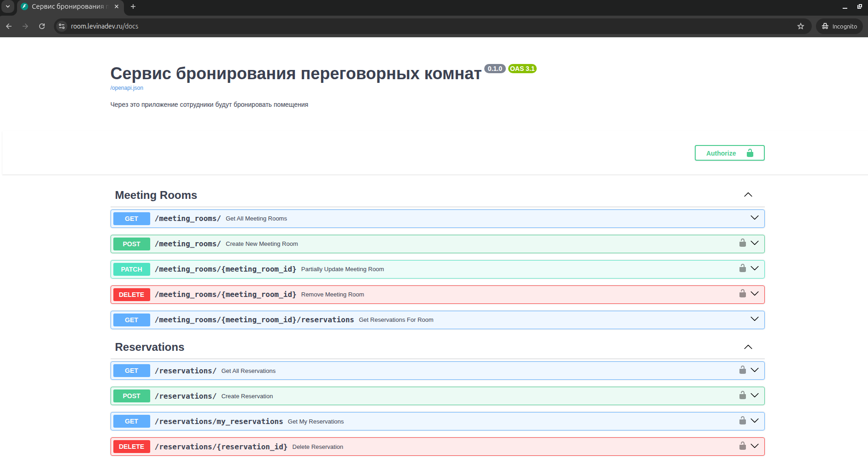The image size is (868, 459).
Task: Click POST badge for Create Reservation
Action: 132,396
